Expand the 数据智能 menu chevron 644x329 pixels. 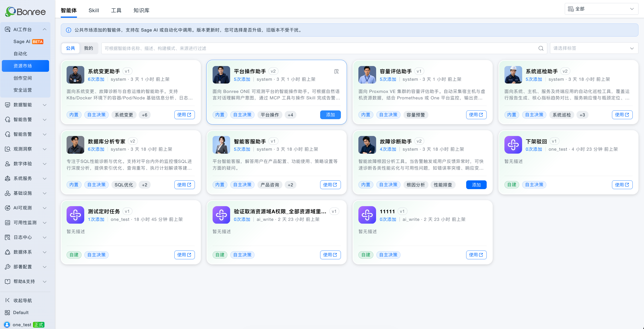[44, 105]
